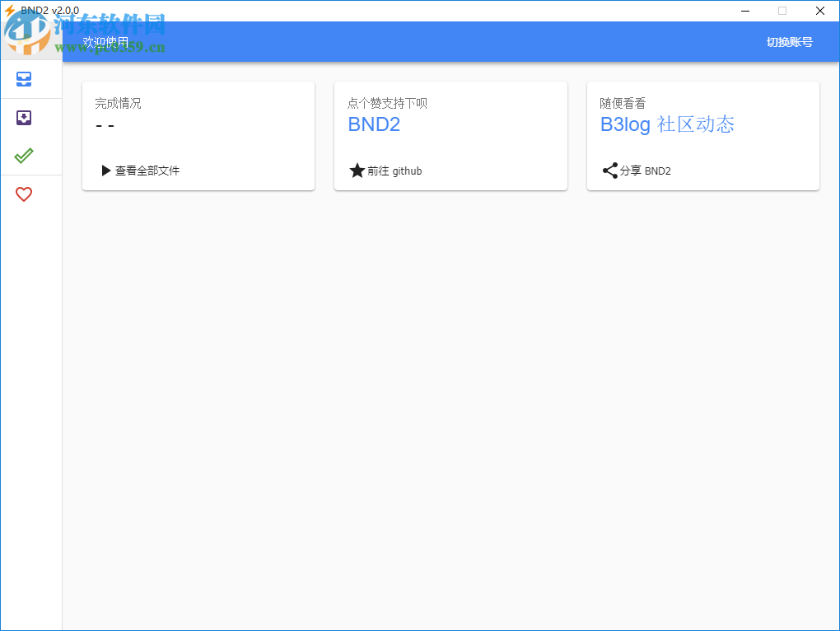Click the lightning bolt logo in title bar
840x631 pixels.
8,9
